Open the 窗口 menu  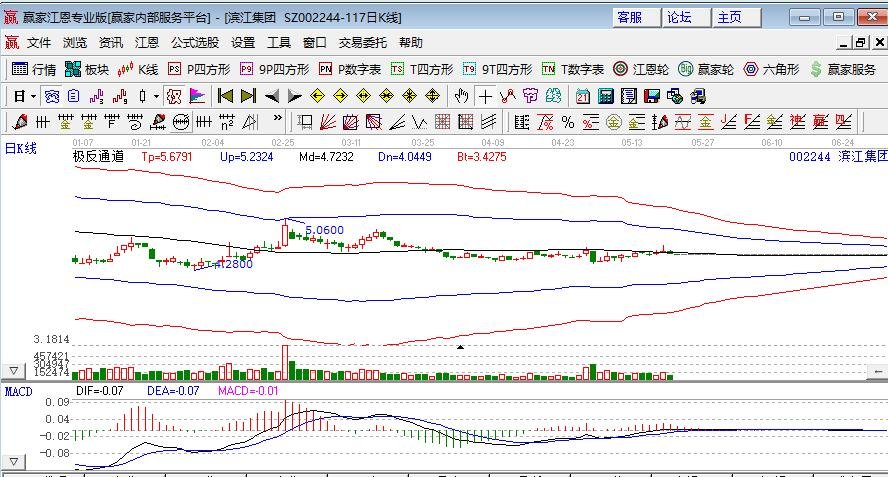tap(314, 42)
